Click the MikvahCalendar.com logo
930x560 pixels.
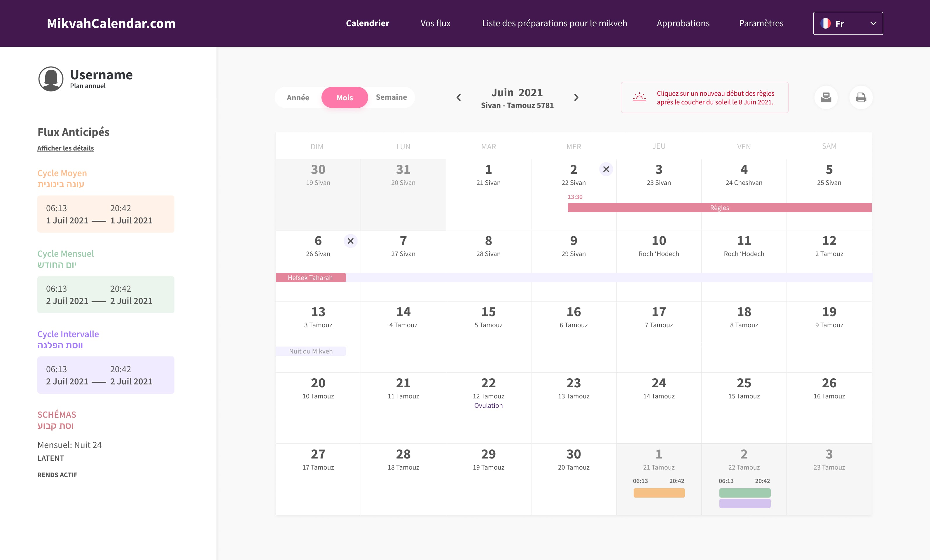pos(111,23)
